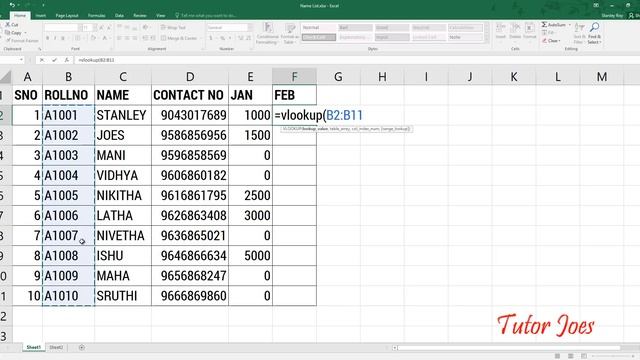This screenshot has height=360, width=640.
Task: Click name cell SRUTHI
Action: [x=123, y=296]
